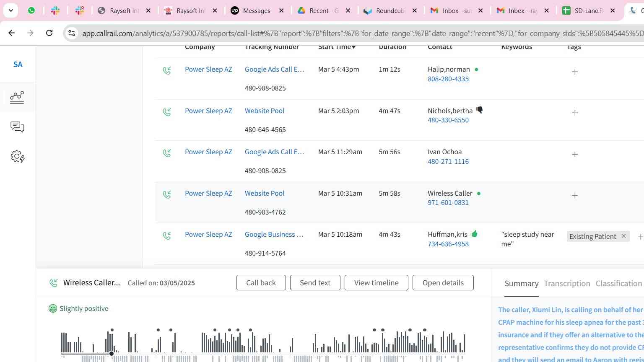The height and width of the screenshot is (362, 644).
Task: Click the inbound call icon for Huffman,kris
Action: tap(167, 235)
